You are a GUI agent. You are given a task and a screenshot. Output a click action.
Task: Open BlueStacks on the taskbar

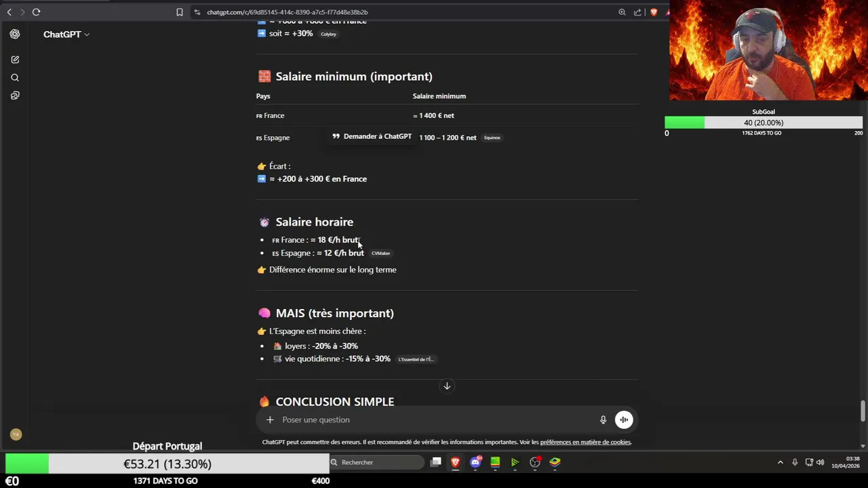click(x=555, y=462)
